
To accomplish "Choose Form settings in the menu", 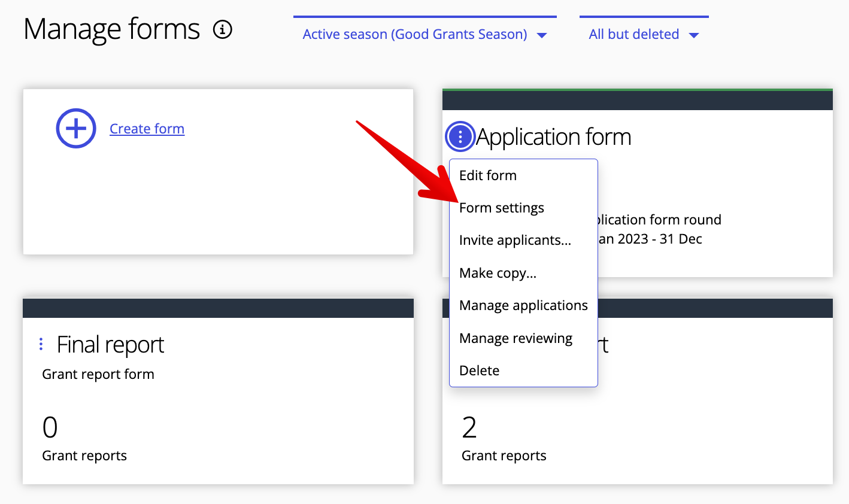I will pyautogui.click(x=502, y=208).
